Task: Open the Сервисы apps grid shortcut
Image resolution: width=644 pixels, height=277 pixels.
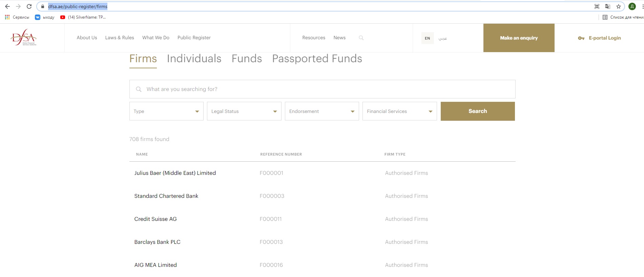Action: 17,17
